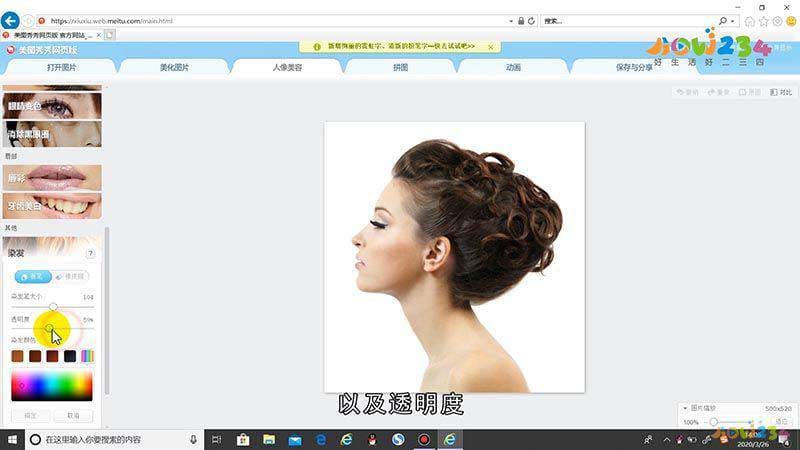Pick the rainbow multicolor swatch
The height and width of the screenshot is (450, 800).
click(x=87, y=356)
